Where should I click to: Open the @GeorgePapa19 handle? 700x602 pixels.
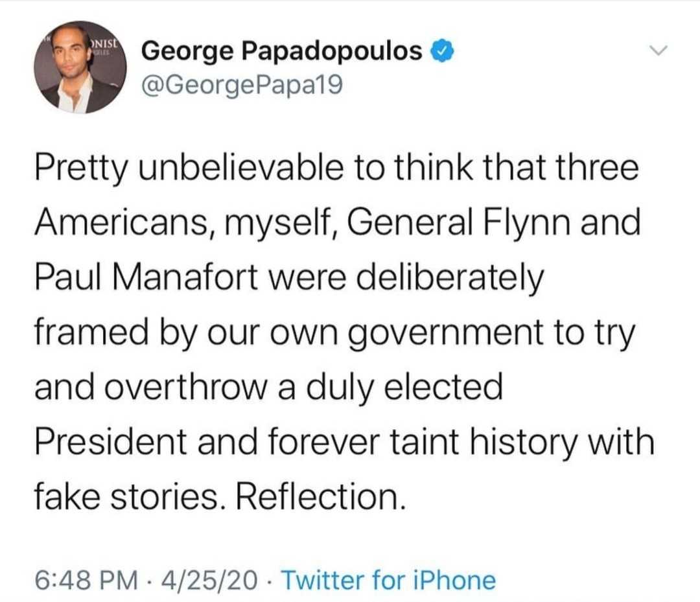point(241,85)
